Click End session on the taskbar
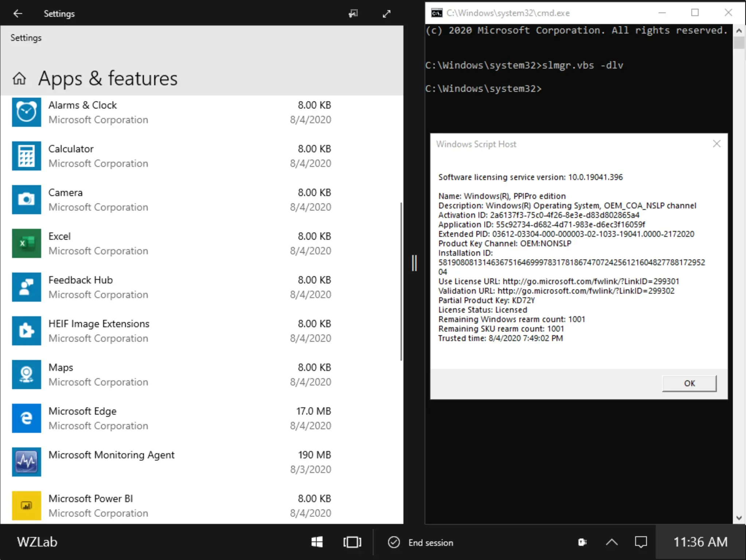The width and height of the screenshot is (746, 560). (431, 543)
